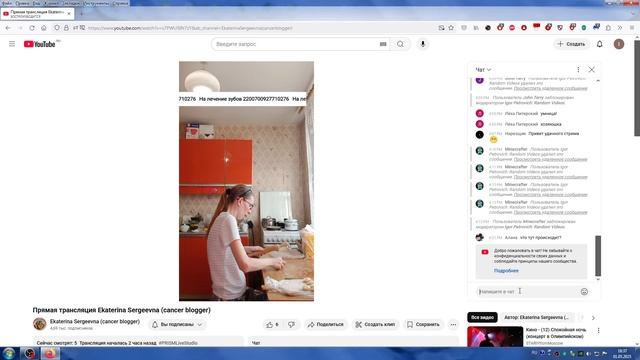Show next filter chips with arrow

593,318
